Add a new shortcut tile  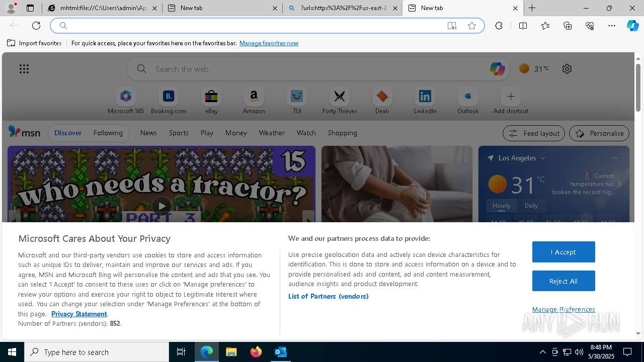tap(511, 101)
